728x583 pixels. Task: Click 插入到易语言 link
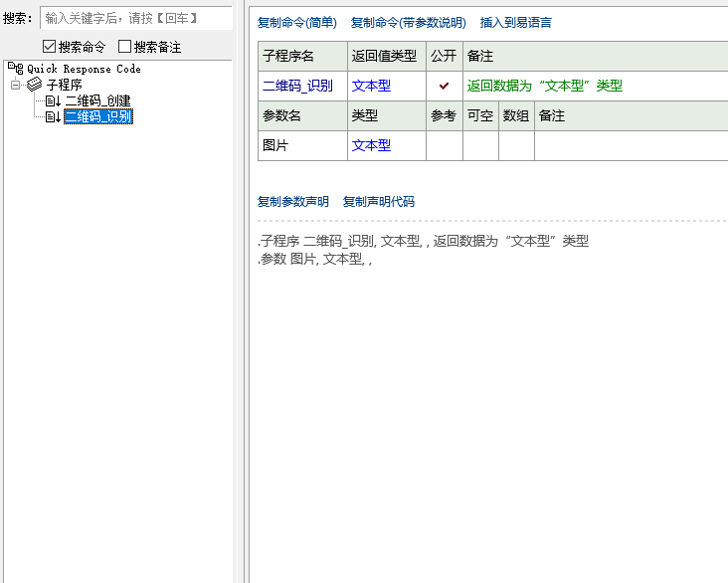coord(516,22)
